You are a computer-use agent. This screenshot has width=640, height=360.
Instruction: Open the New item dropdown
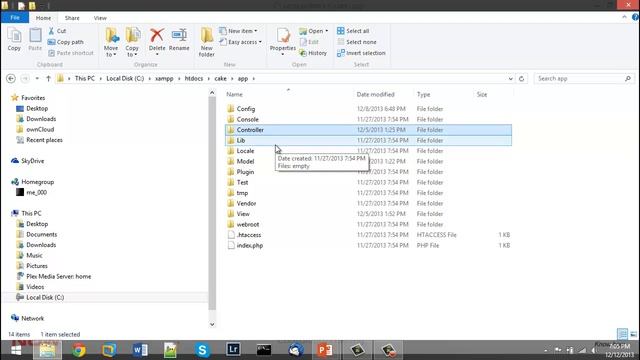point(239,31)
